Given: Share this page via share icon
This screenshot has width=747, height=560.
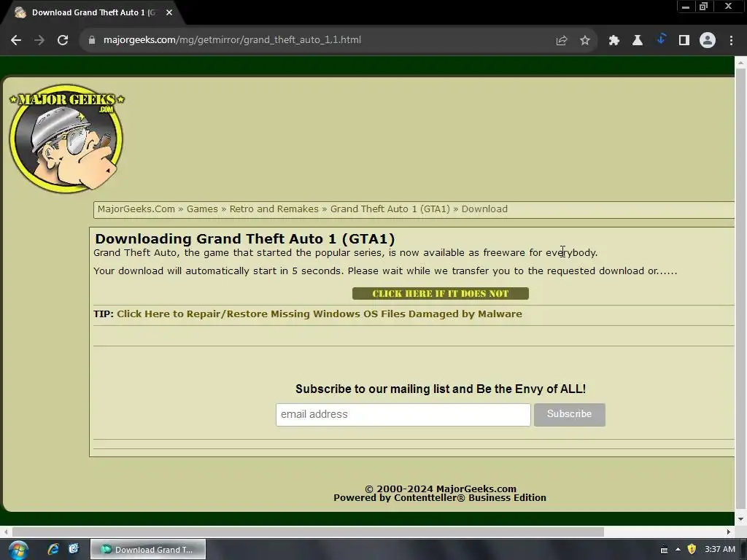Looking at the screenshot, I should (562, 41).
